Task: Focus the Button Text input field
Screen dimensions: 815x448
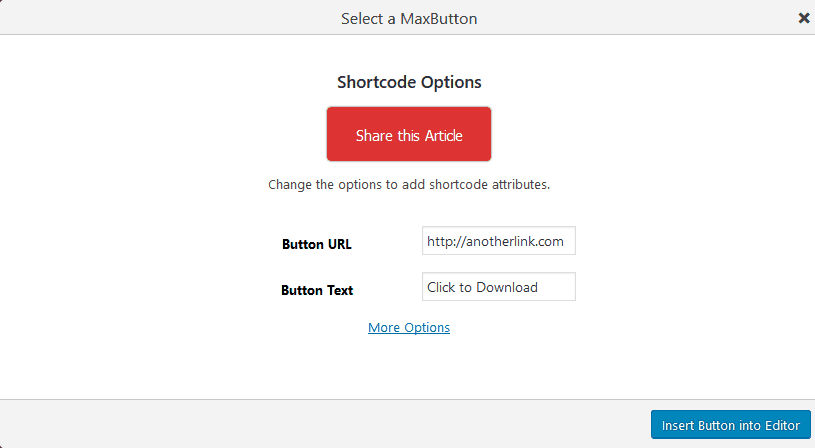Action: [498, 287]
